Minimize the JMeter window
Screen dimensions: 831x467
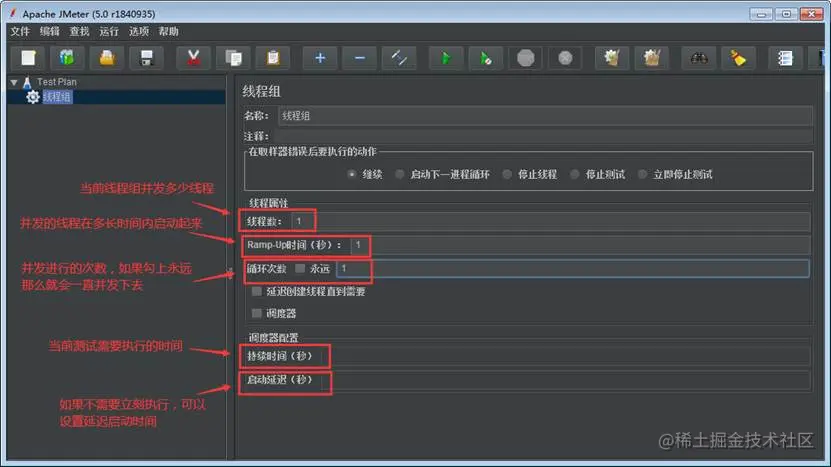pyautogui.click(x=761, y=14)
